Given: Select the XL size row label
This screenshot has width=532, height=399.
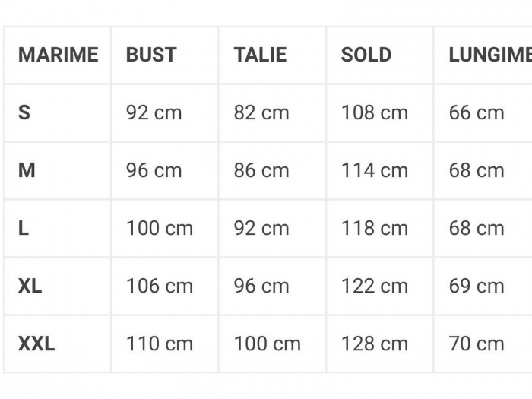Looking at the screenshot, I should point(30,286).
